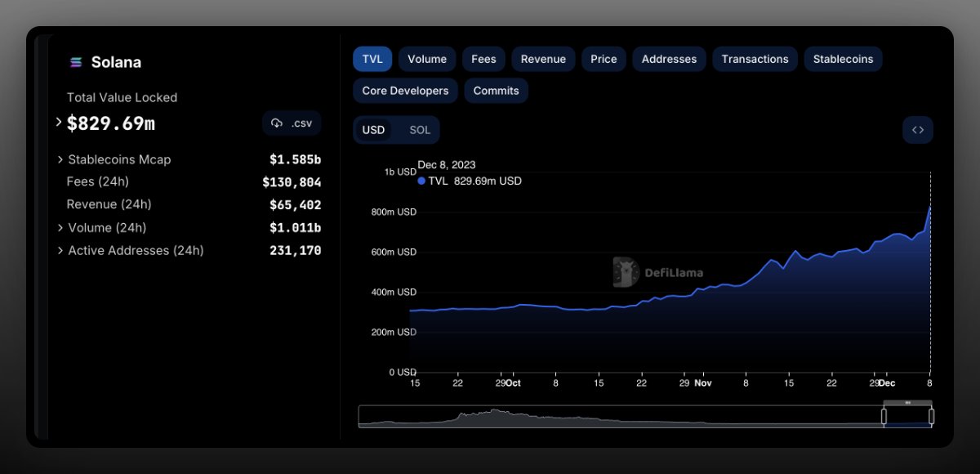Click the 1b USD y-axis label

(x=400, y=172)
